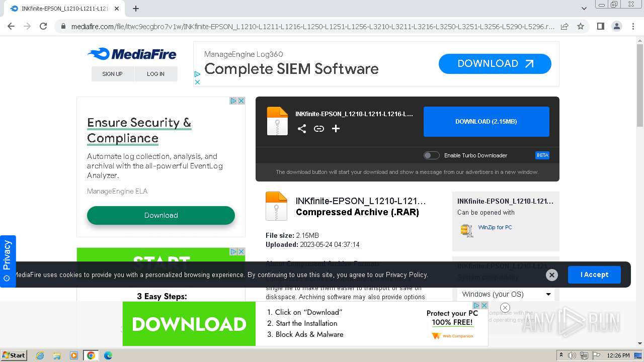Launch Microsoft Edge from the taskbar

[108, 355]
